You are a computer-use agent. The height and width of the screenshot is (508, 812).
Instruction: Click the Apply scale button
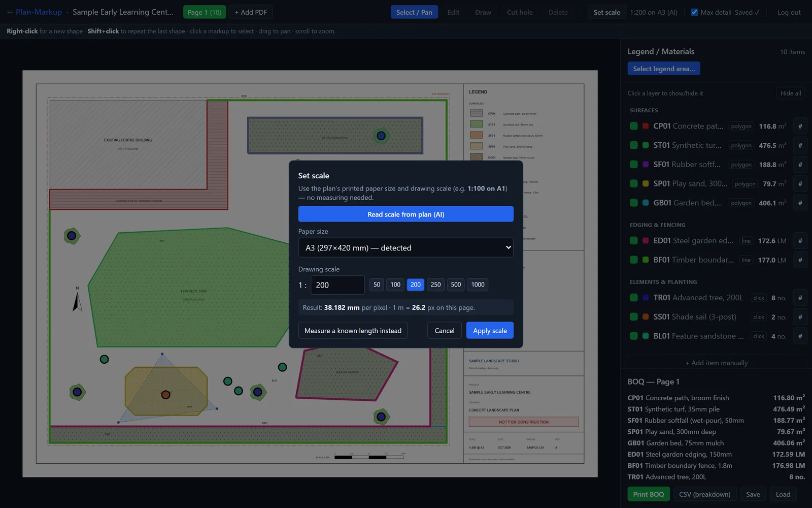(490, 331)
